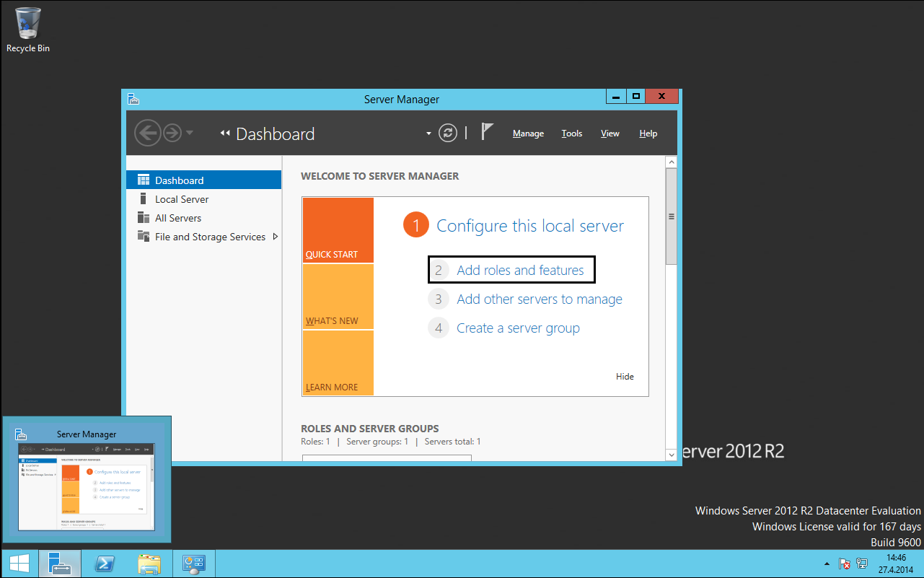Click the Forward navigation arrow
Image resolution: width=924 pixels, height=578 pixels.
click(x=172, y=133)
